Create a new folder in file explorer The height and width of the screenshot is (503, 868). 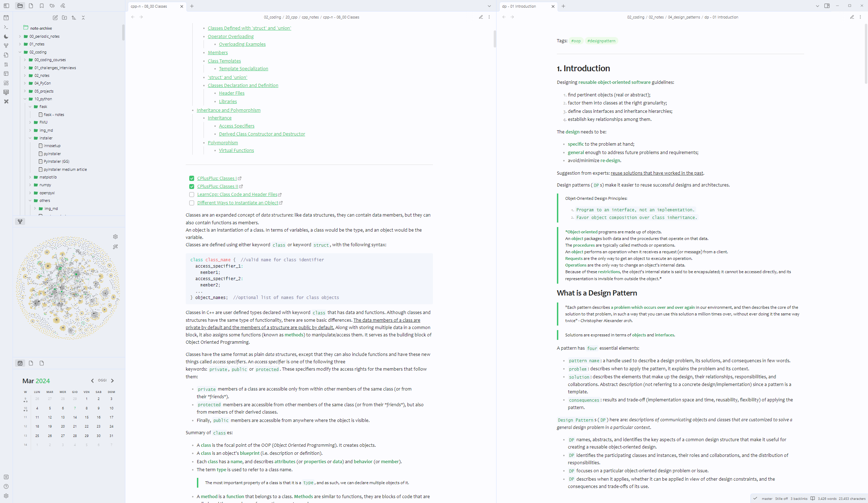64,17
